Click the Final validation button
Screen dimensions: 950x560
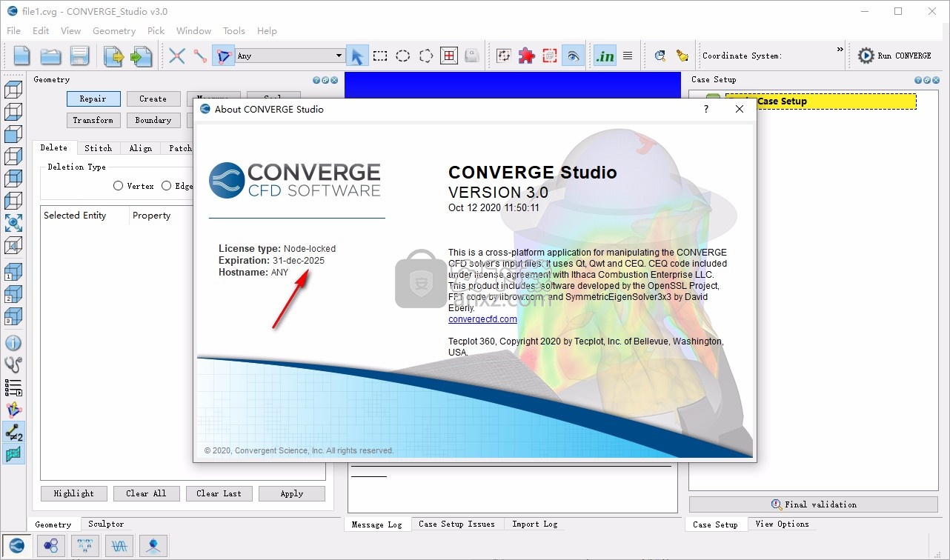813,504
